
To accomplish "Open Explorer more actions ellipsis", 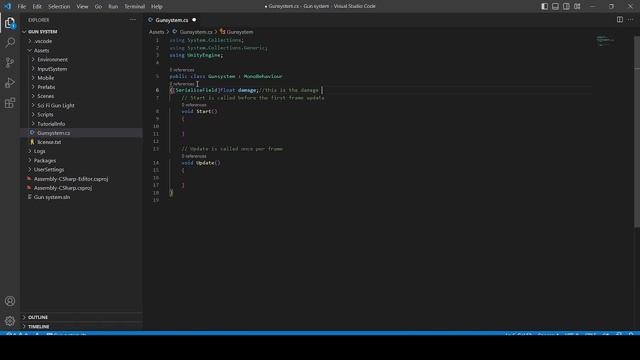I will [x=133, y=20].
